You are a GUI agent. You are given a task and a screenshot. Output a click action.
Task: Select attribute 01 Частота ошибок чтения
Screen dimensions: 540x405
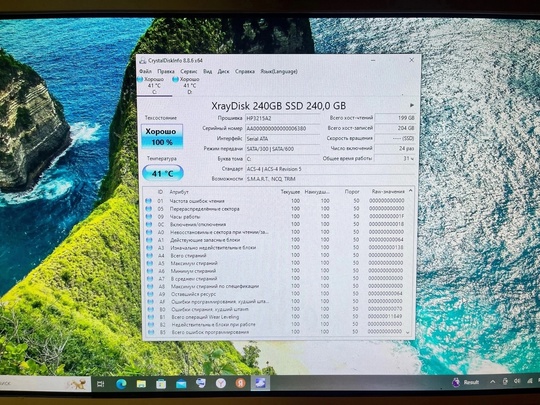[x=276, y=201]
